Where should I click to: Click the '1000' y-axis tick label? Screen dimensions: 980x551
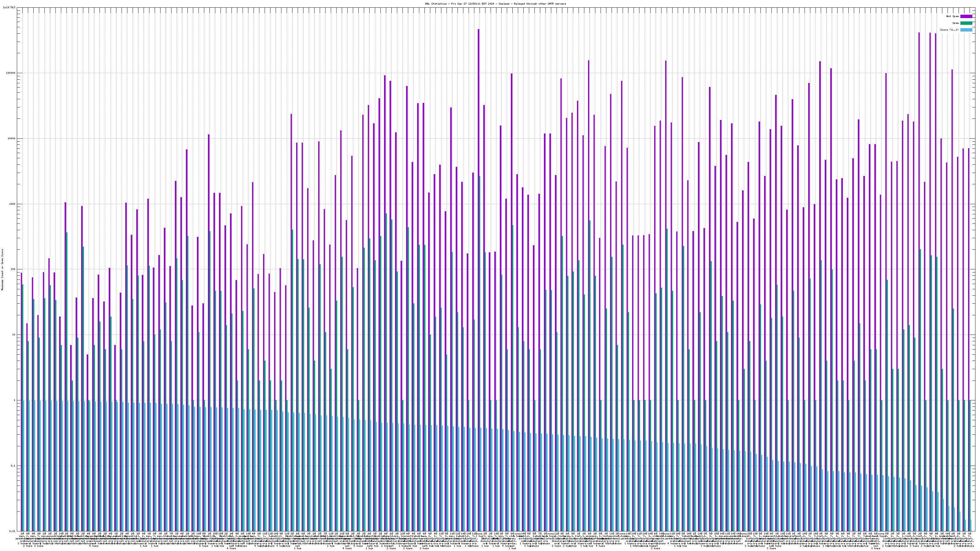[x=13, y=204]
